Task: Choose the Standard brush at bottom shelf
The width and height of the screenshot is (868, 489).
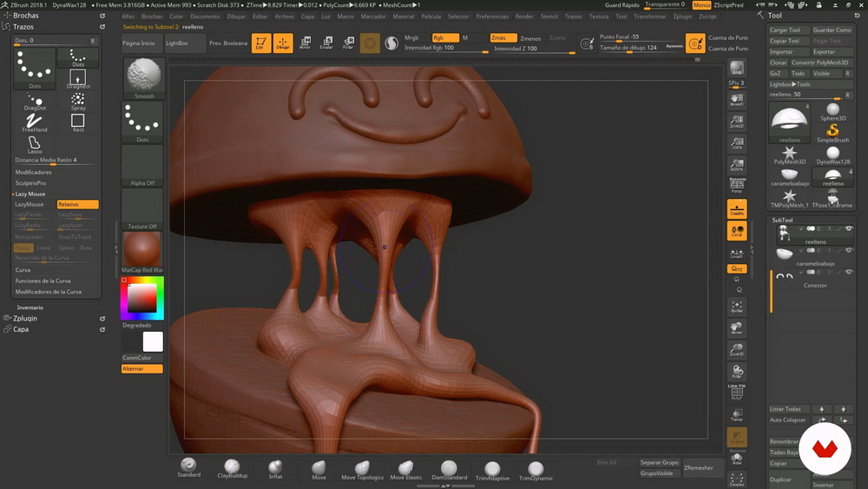Action: (x=188, y=467)
